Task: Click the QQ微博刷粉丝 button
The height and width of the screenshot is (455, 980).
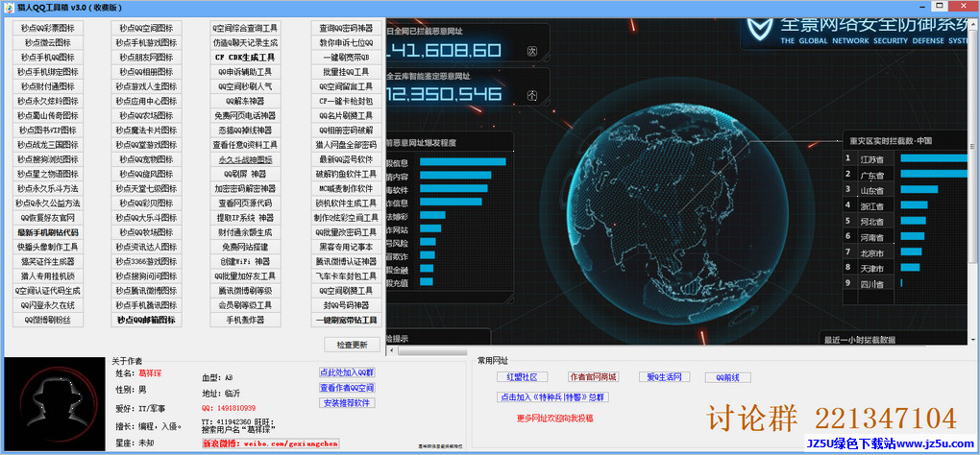Action: pos(47,320)
